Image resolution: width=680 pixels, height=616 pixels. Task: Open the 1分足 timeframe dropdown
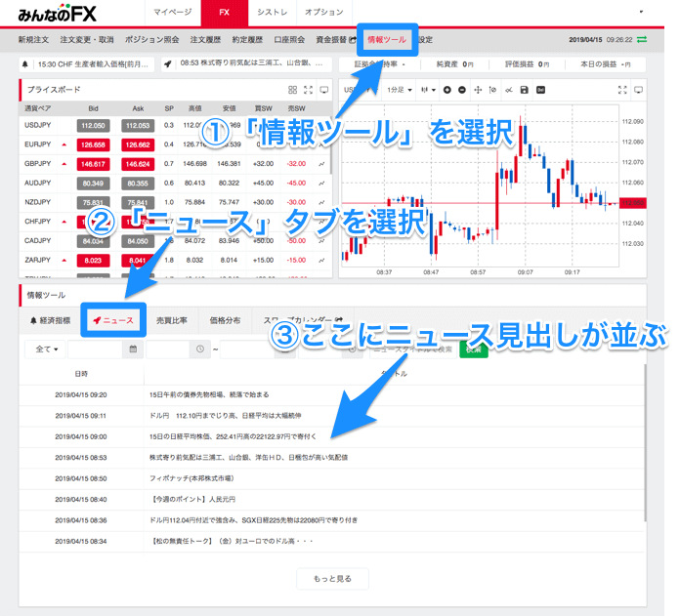pos(400,90)
